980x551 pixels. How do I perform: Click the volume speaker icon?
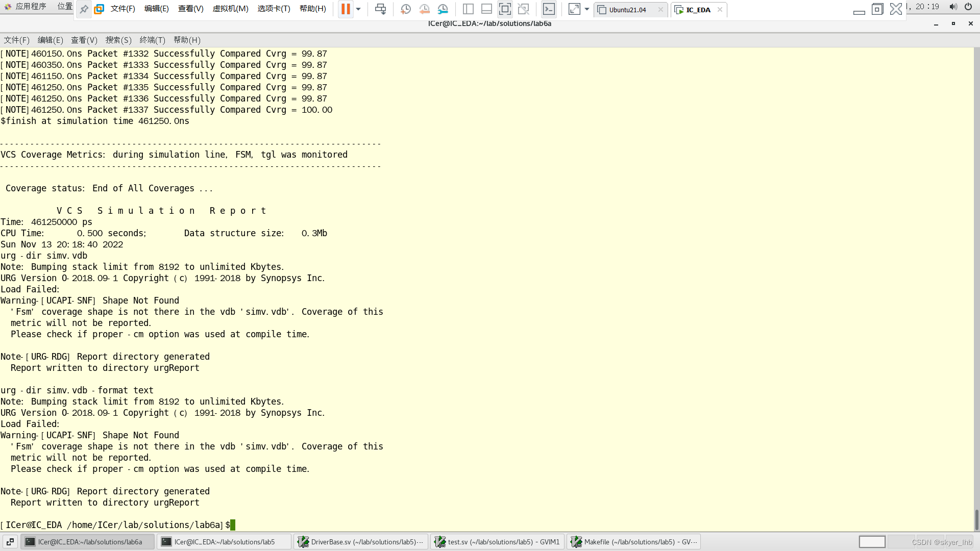tap(952, 7)
